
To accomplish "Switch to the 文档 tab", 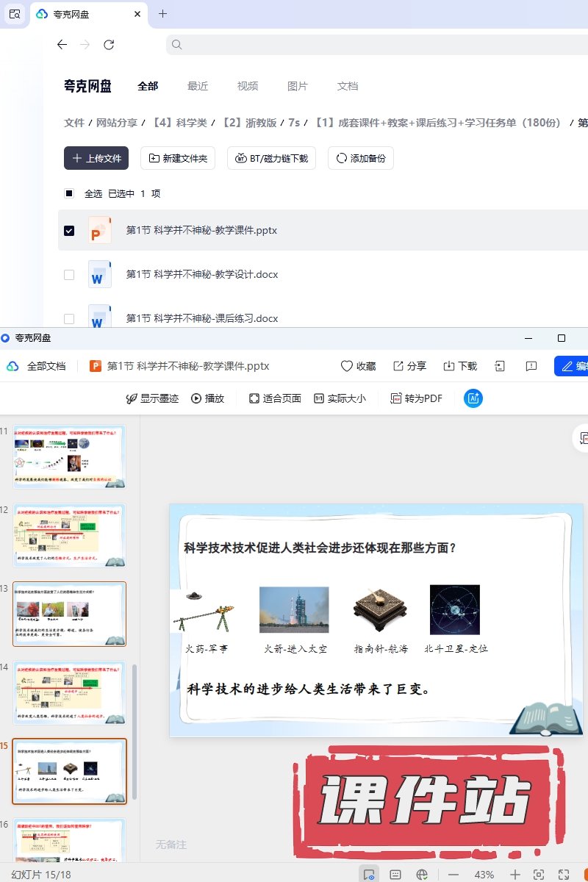I will 348,86.
